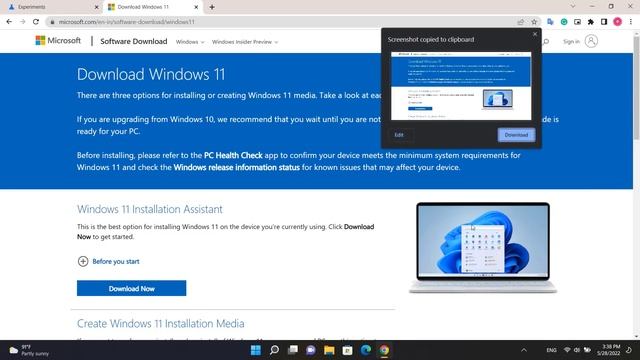Click the address bar URL
This screenshot has height=360, width=640.
pyautogui.click(x=126, y=22)
